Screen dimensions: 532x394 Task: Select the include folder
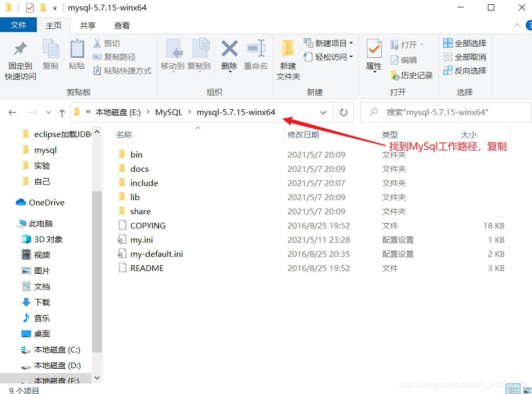pyautogui.click(x=144, y=183)
